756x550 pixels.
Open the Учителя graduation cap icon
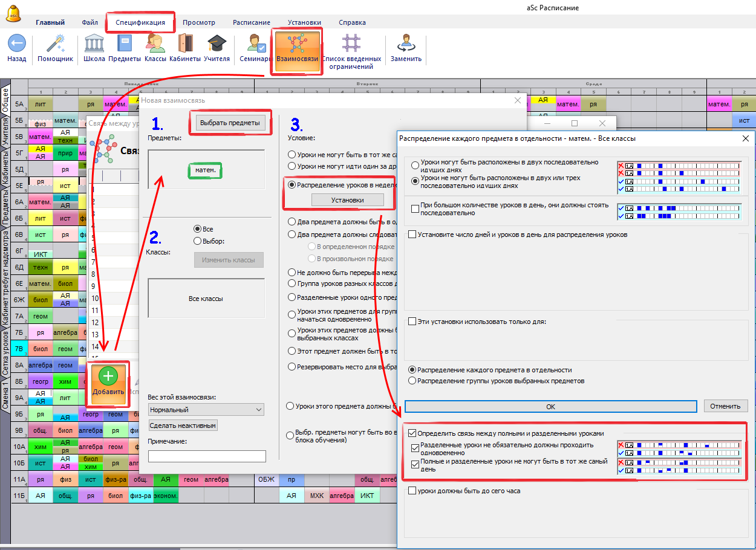click(x=217, y=44)
